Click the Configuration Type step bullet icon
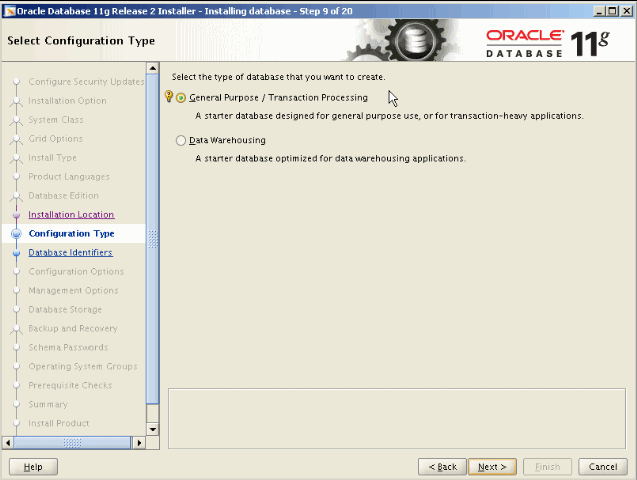The width and height of the screenshot is (637, 480). tap(16, 234)
